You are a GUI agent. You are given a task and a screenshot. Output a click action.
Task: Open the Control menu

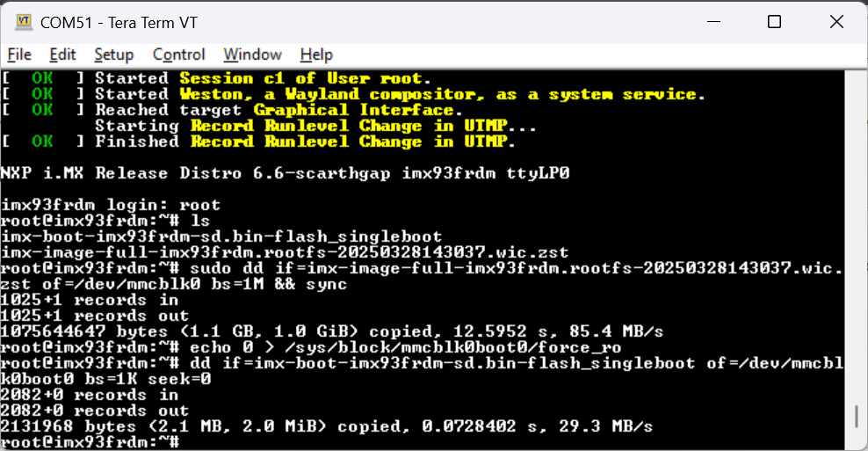178,55
